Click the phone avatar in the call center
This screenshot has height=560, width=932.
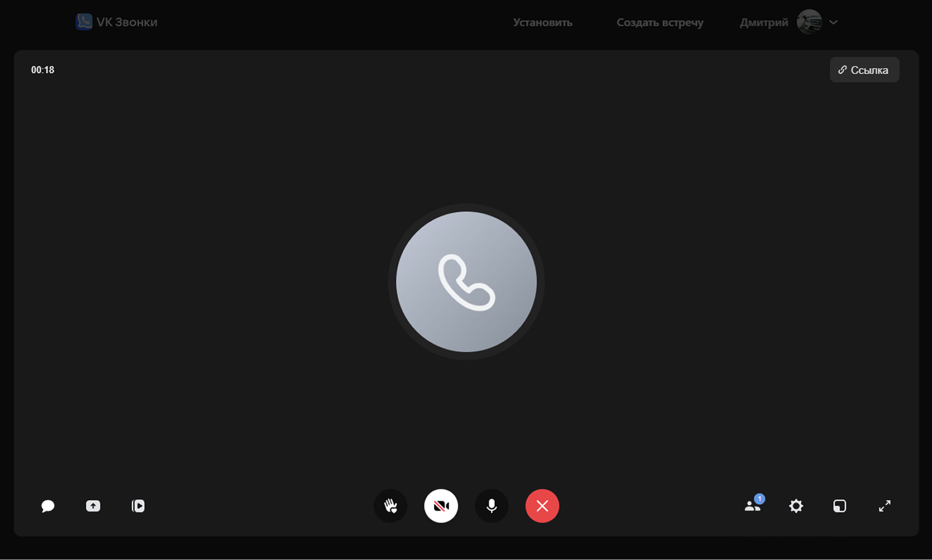(467, 282)
